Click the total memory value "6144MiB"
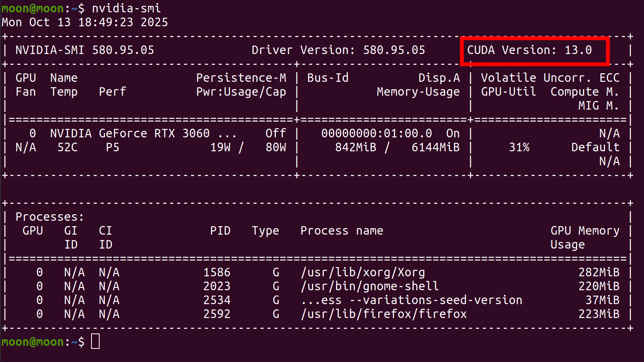 point(436,147)
